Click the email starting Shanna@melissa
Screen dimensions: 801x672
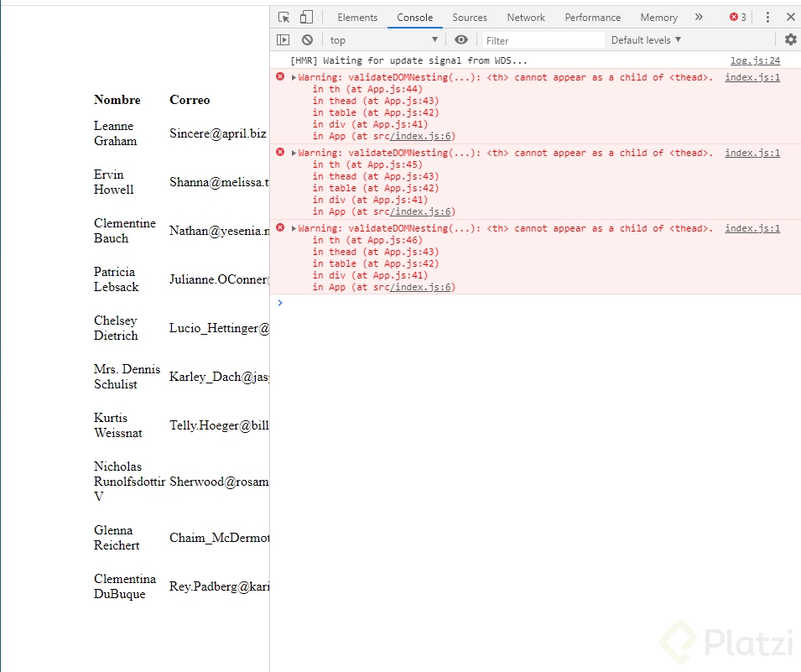click(219, 182)
